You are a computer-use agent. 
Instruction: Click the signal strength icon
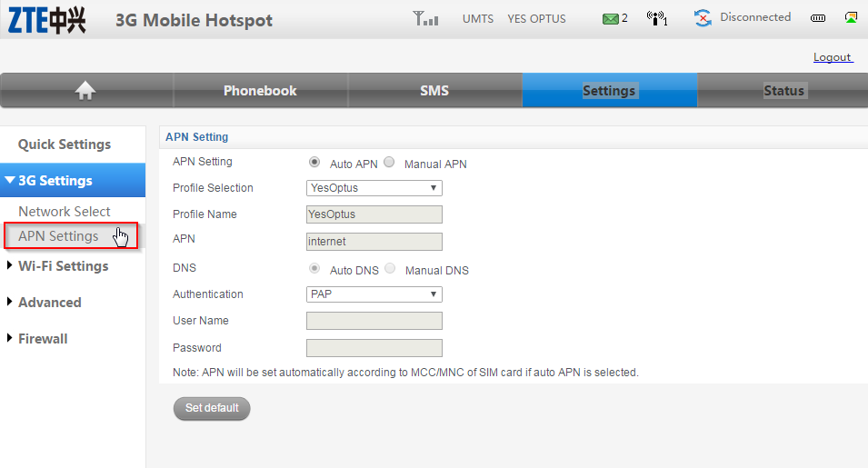(424, 18)
